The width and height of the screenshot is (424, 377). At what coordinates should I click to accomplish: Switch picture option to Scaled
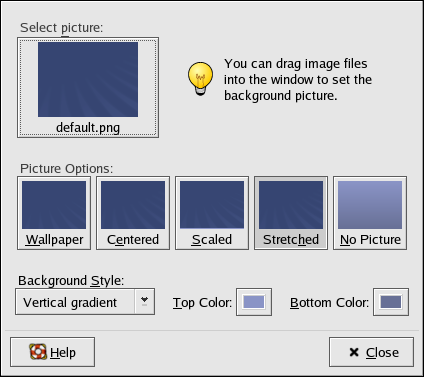pyautogui.click(x=212, y=213)
